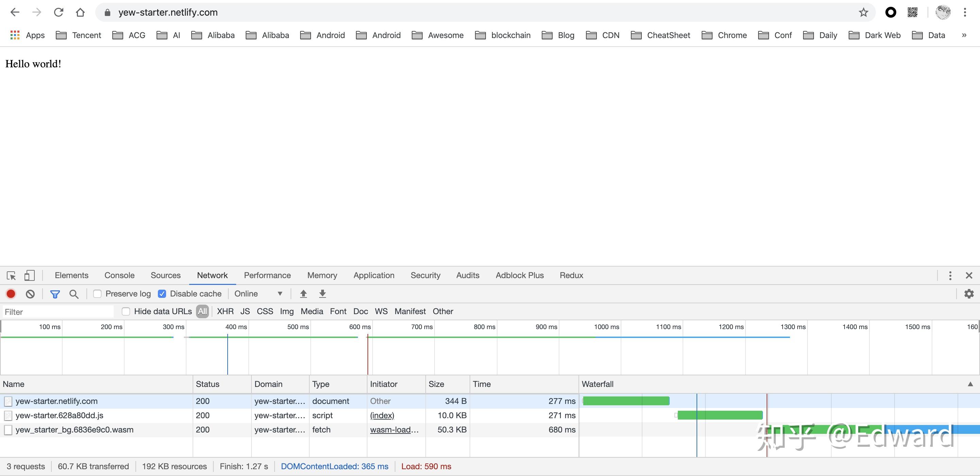
Task: Click the red record network log button
Action: pyautogui.click(x=11, y=293)
